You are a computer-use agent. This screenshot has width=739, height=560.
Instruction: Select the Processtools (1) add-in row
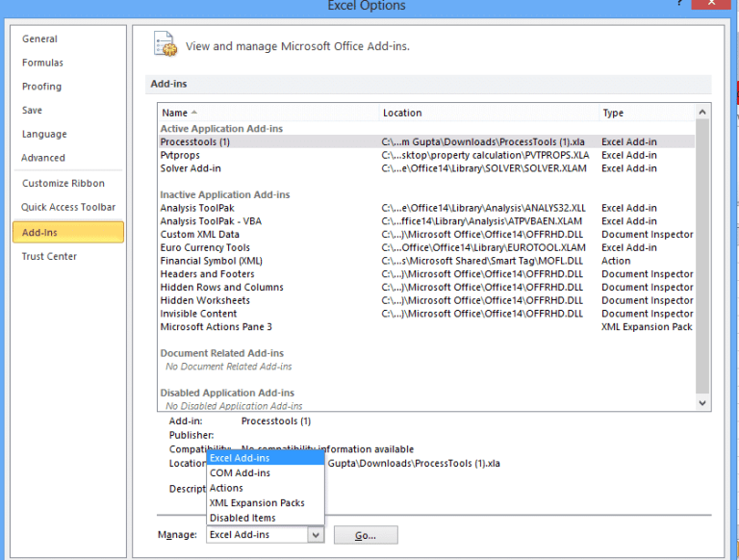(x=426, y=141)
